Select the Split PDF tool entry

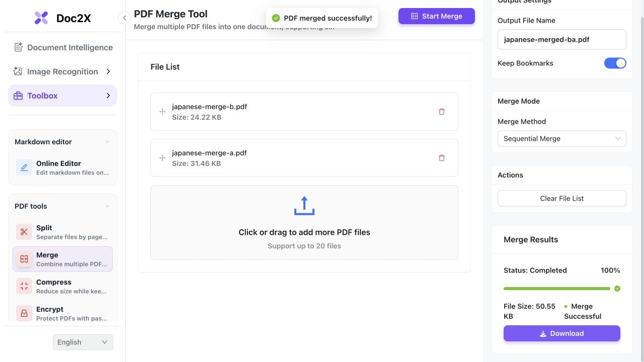63,232
